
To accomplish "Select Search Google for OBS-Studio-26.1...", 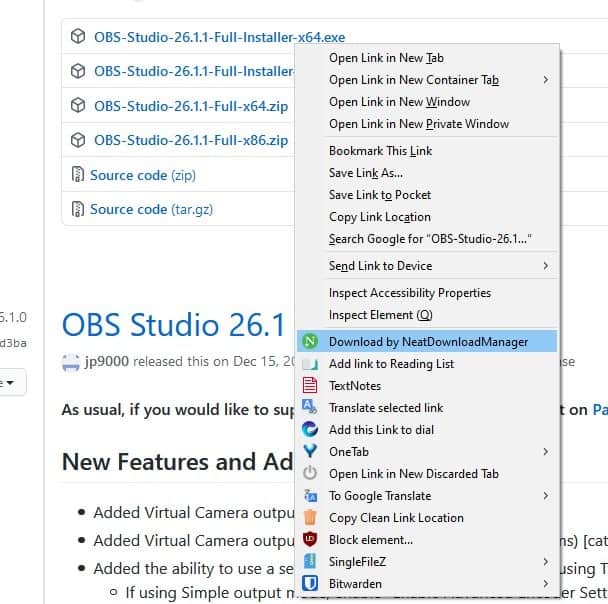I will pos(427,239).
